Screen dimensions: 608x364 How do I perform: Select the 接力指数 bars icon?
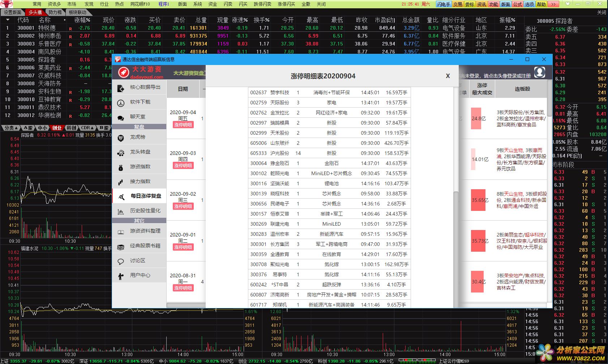click(121, 182)
